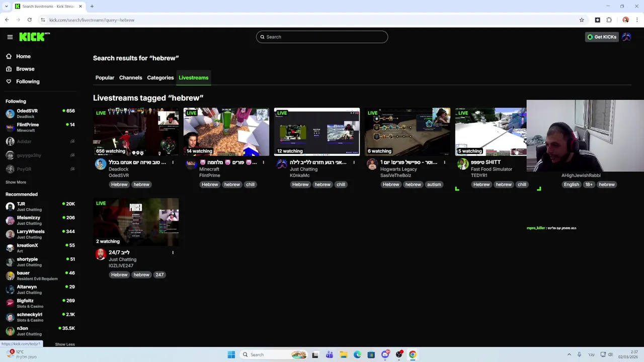The height and width of the screenshot is (362, 644).
Task: Open options menu for FlintPrime stream card
Action: 263,162
